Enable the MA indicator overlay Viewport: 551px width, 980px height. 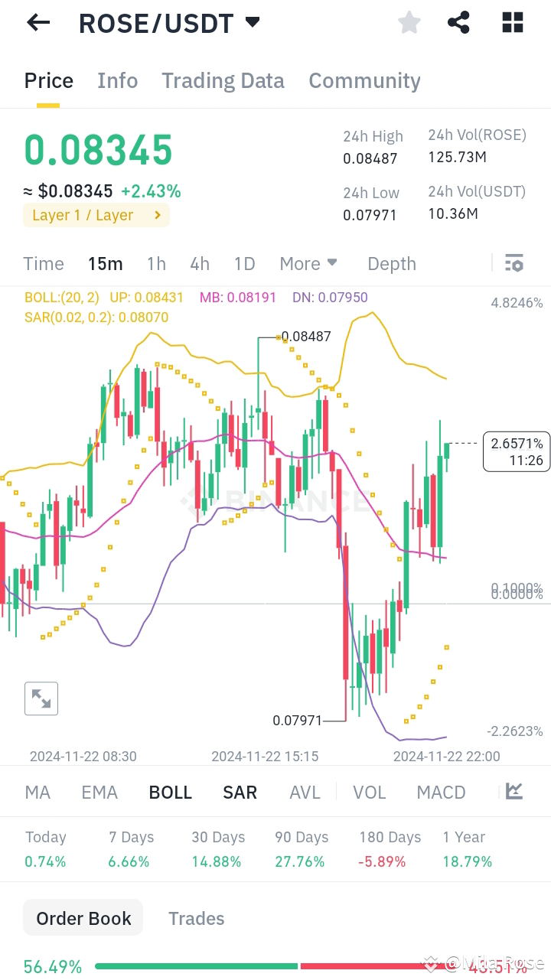pos(37,792)
